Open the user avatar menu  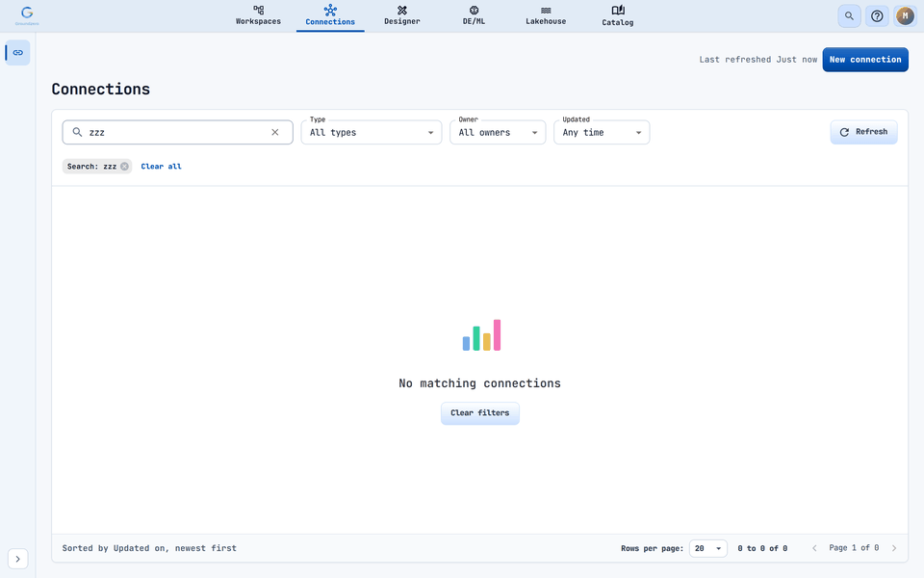coord(905,16)
